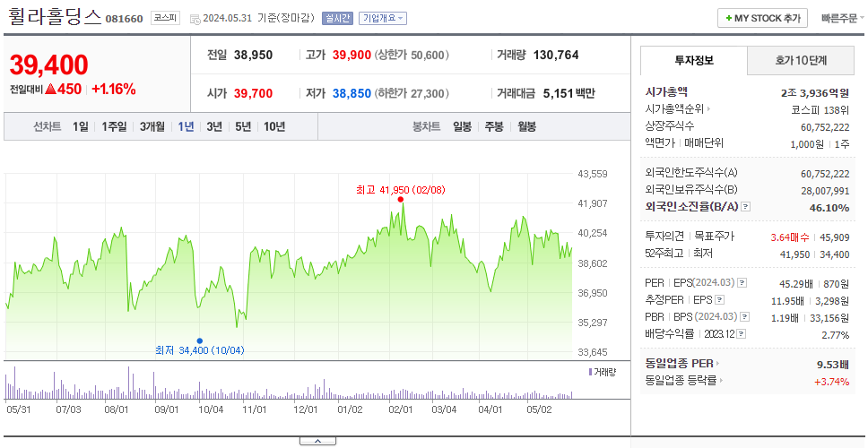The width and height of the screenshot is (868, 448).
Task: Click the red 최고 41,950 point on chart
Action: tap(400, 199)
